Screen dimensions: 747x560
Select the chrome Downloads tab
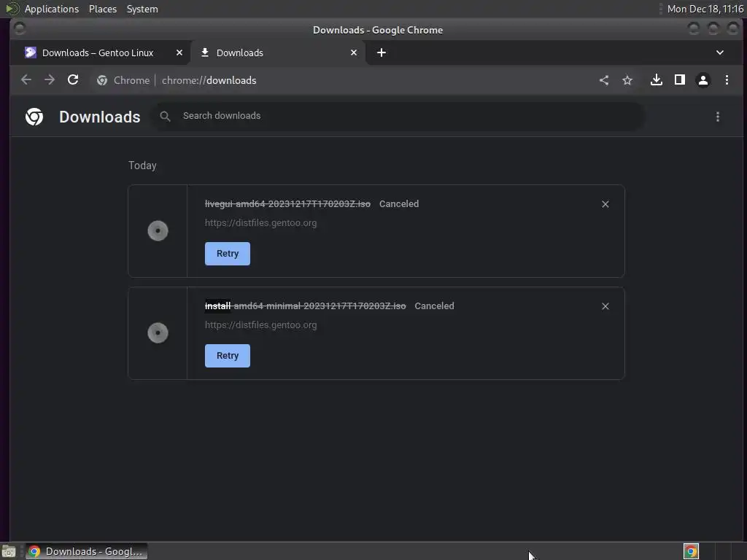[x=279, y=52]
